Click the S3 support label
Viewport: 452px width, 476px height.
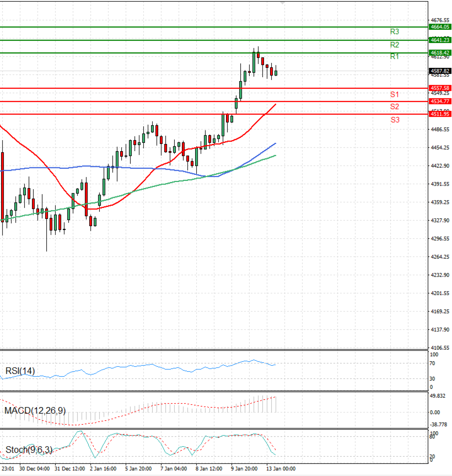pyautogui.click(x=395, y=120)
